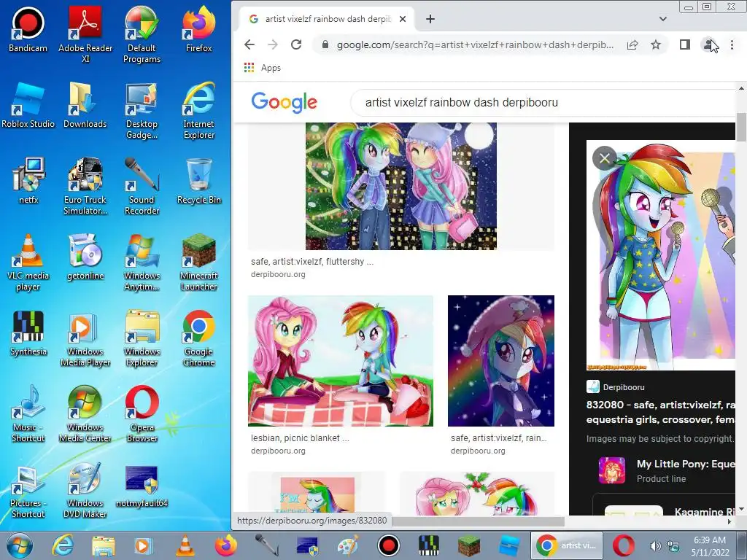Select netfx desktop icon
Screen dimensions: 747x560
pyautogui.click(x=28, y=181)
